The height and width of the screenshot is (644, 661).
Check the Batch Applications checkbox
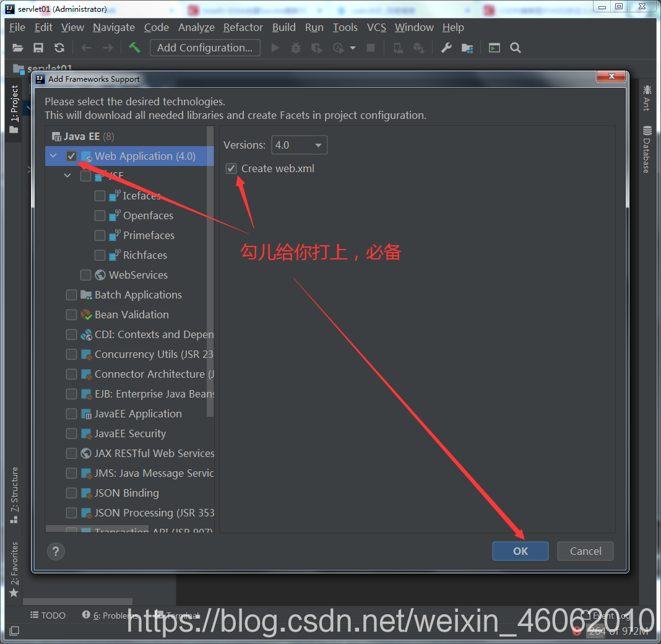pyautogui.click(x=71, y=295)
